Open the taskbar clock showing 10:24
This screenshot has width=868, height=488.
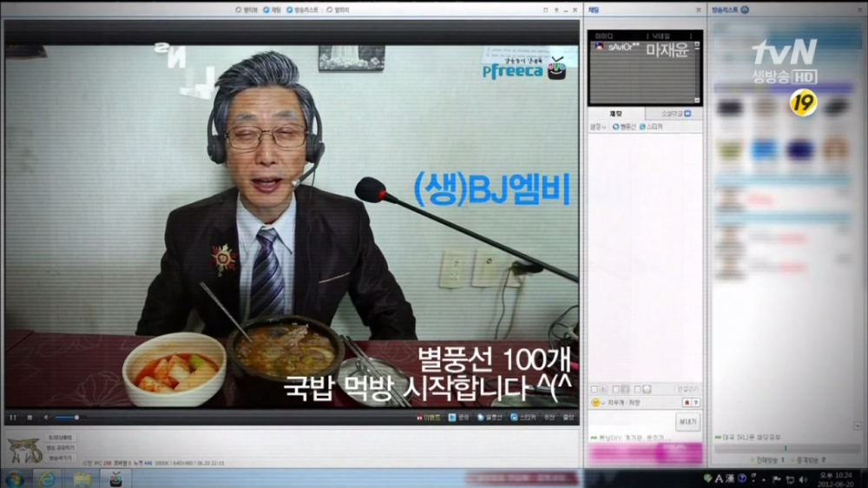tap(836, 479)
